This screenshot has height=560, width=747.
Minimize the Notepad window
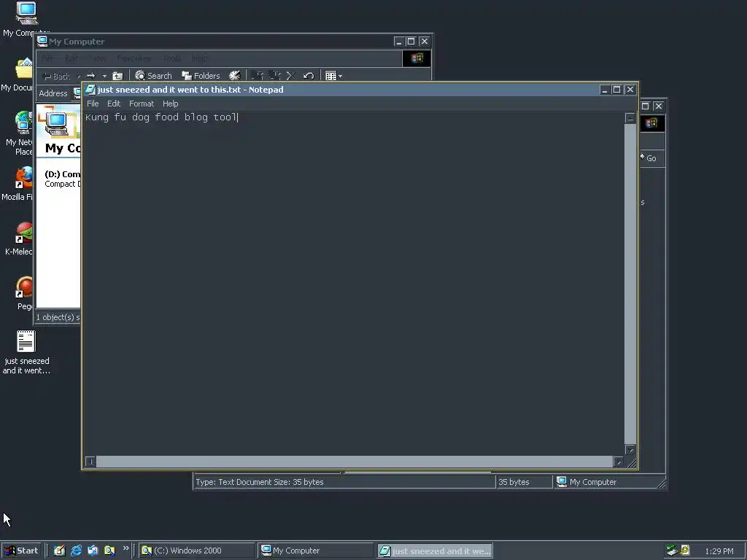click(605, 90)
